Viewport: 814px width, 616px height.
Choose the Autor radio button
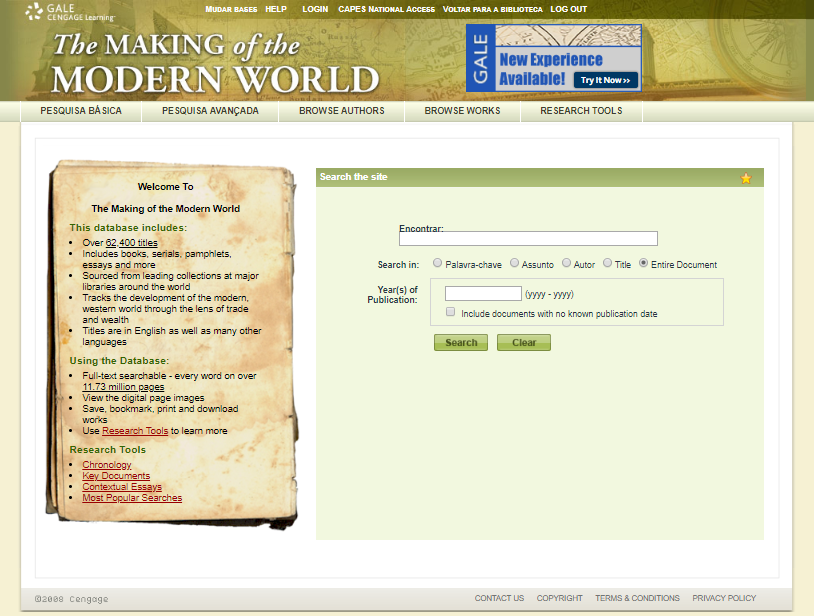(x=567, y=264)
